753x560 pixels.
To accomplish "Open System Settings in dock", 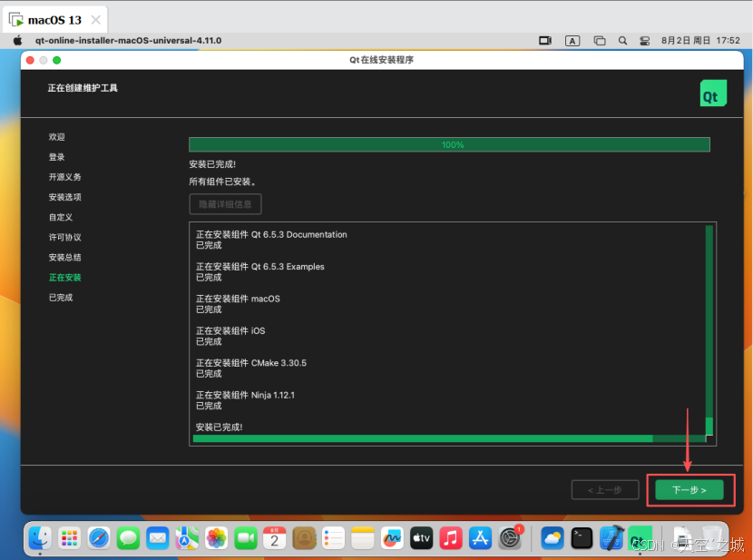I will pos(510,538).
